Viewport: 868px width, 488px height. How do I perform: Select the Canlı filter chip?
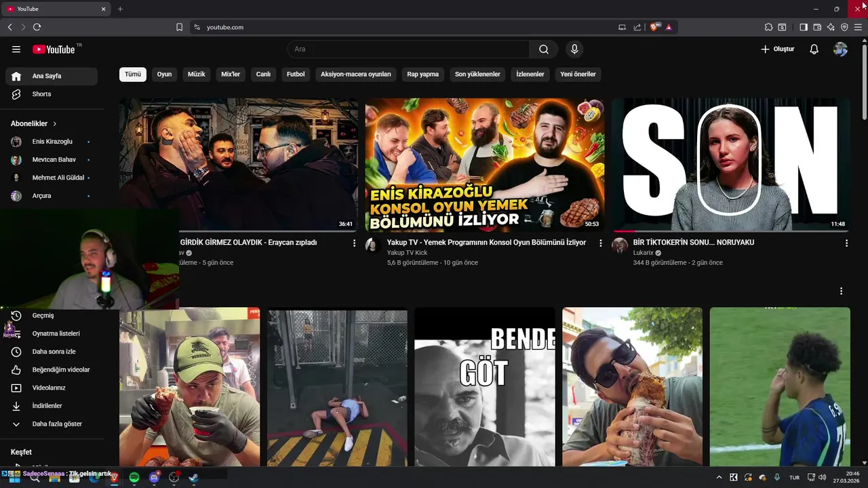click(x=263, y=75)
